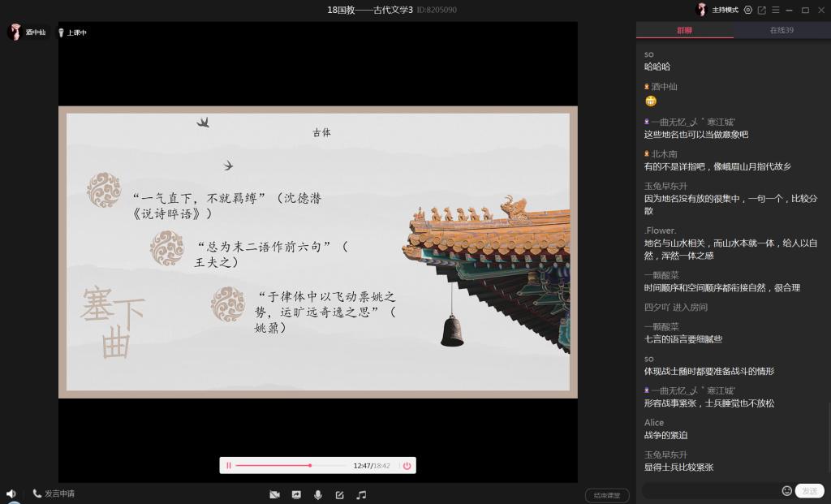The width and height of the screenshot is (831, 504).
Task: Send the chat message with 发送
Action: pyautogui.click(x=809, y=491)
